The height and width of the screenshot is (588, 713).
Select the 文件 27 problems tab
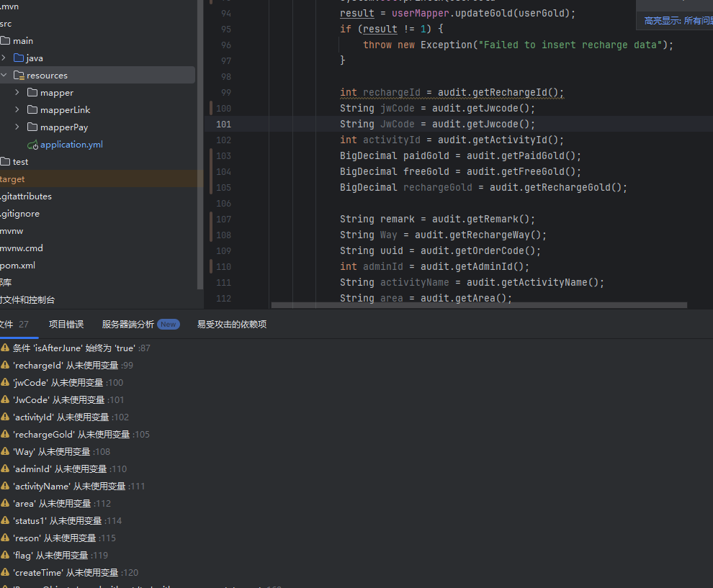click(x=14, y=324)
